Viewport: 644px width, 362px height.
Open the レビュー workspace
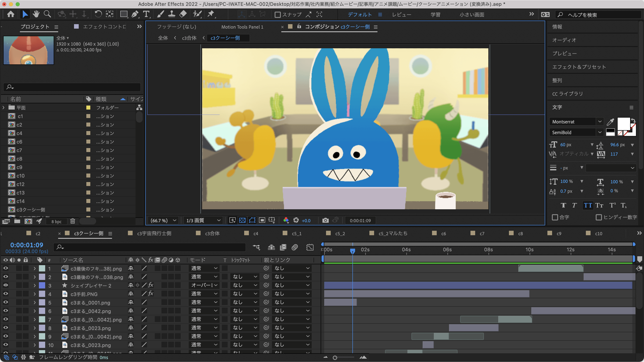pyautogui.click(x=402, y=14)
